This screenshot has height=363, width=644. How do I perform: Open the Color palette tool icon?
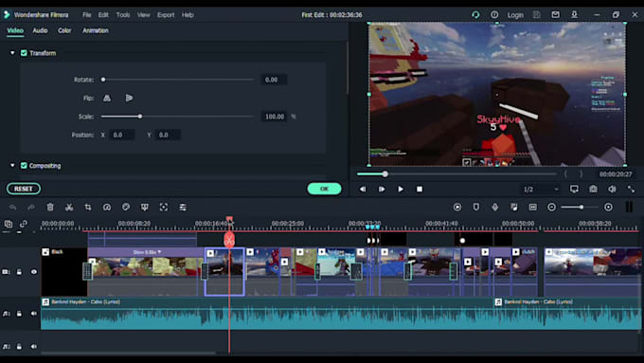coord(126,208)
